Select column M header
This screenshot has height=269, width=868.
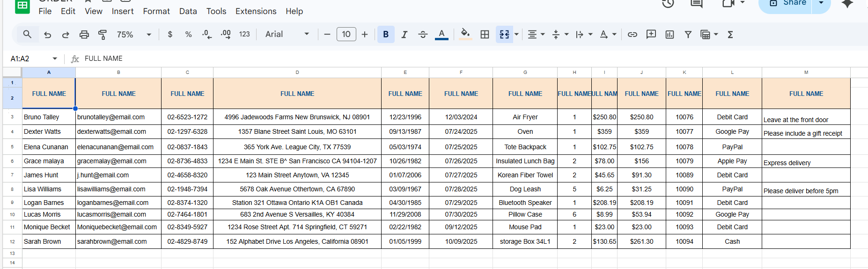coord(806,73)
